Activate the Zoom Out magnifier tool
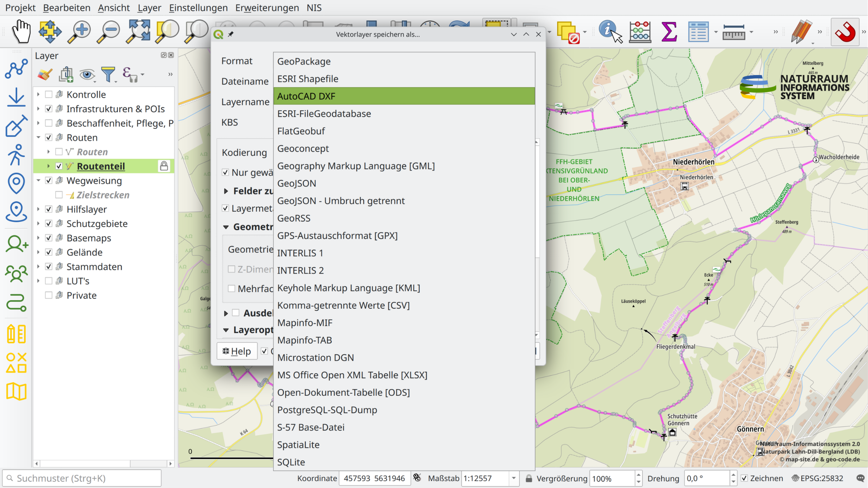The image size is (868, 488). coord(109,32)
